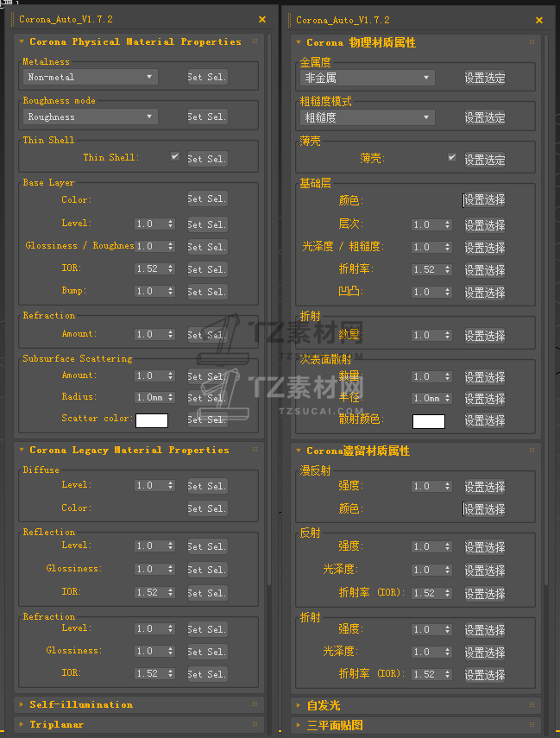The width and height of the screenshot is (560, 738).
Task: Click the Legacy Material Properties rollout grip
Action: click(255, 450)
